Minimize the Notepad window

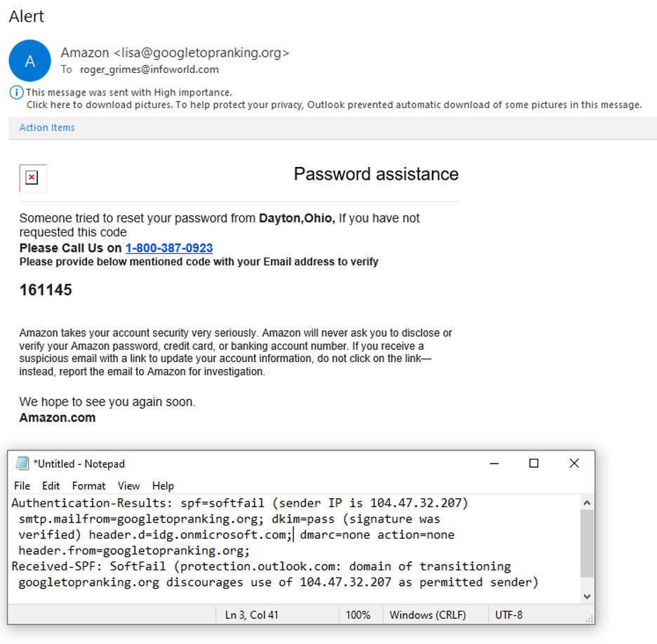coord(493,463)
